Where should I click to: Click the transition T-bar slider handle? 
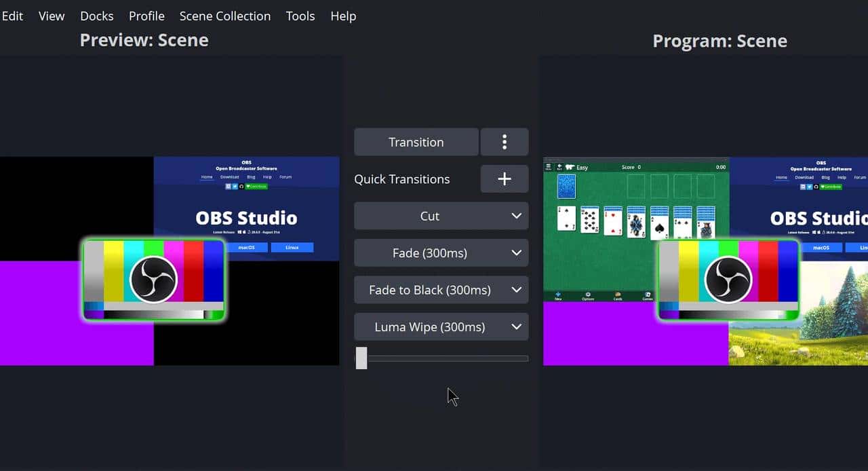pos(361,358)
